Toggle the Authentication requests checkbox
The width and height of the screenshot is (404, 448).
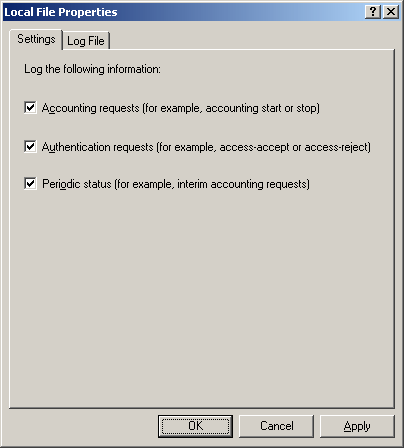pos(30,146)
